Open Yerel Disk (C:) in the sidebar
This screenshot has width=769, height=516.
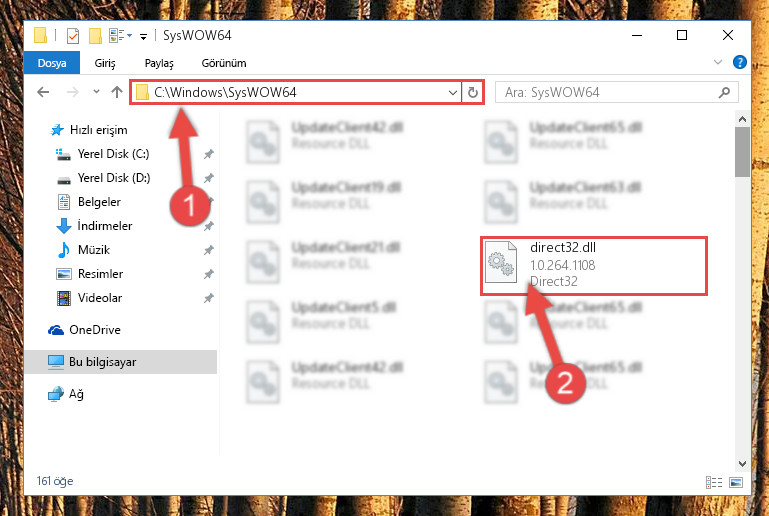pos(113,154)
